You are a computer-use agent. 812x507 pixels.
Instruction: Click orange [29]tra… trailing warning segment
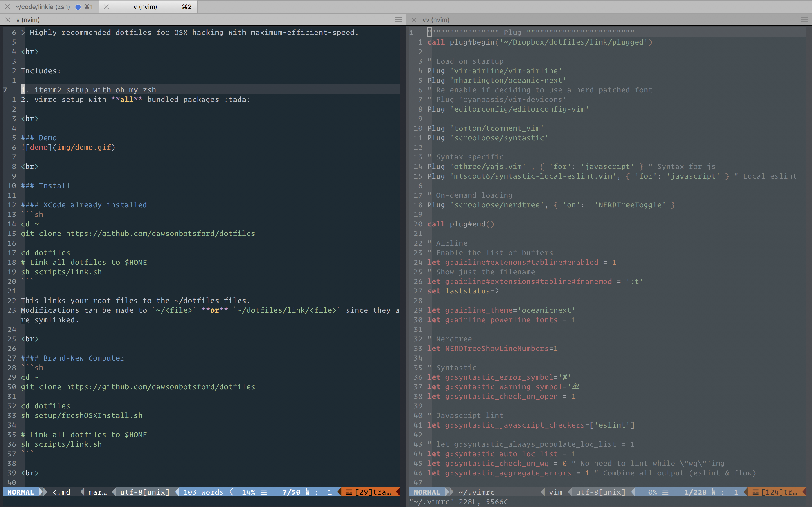369,492
